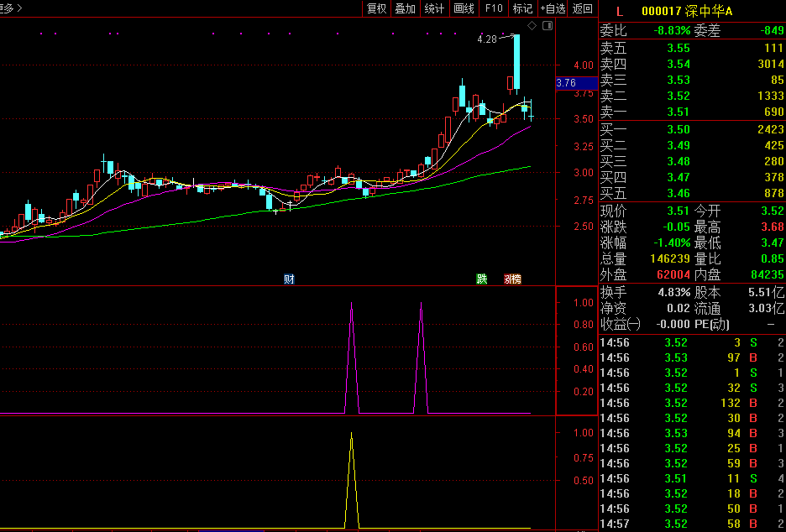
Task: Click the 今开 opening price 3.52
Action: 772,211
